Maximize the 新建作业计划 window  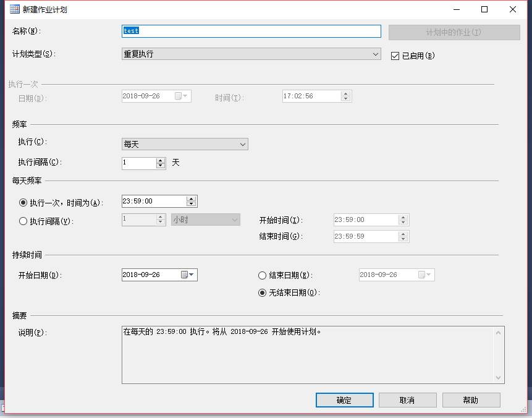[484, 9]
